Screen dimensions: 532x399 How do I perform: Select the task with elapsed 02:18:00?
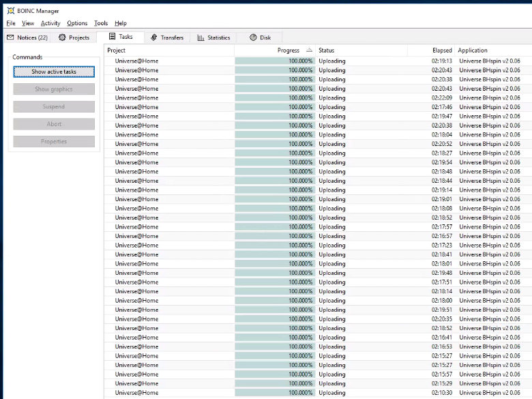click(318, 301)
